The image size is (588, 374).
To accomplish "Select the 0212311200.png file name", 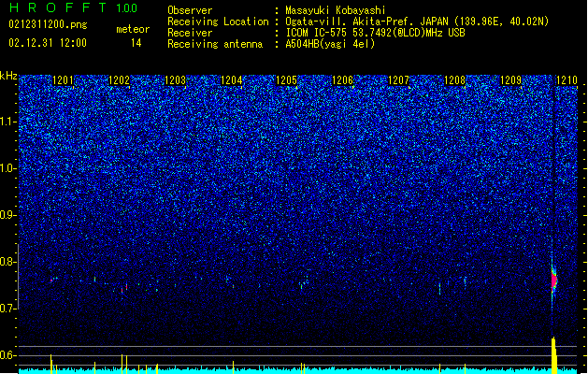I will (48, 24).
